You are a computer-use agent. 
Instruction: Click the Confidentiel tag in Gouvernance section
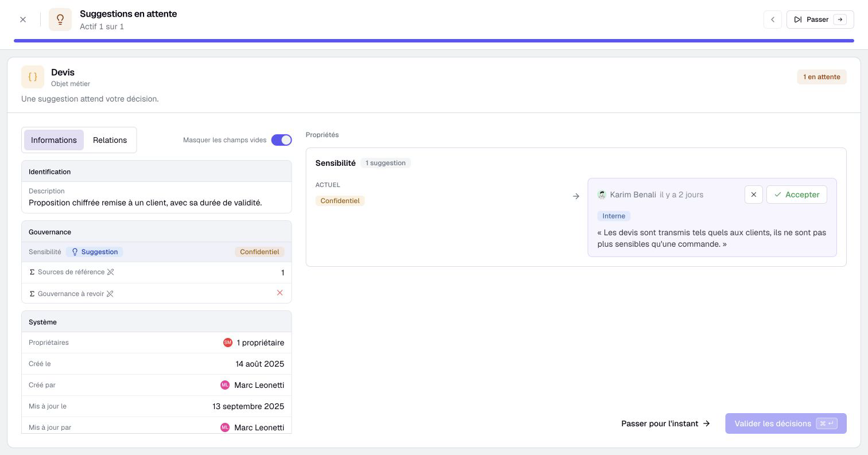coord(259,252)
